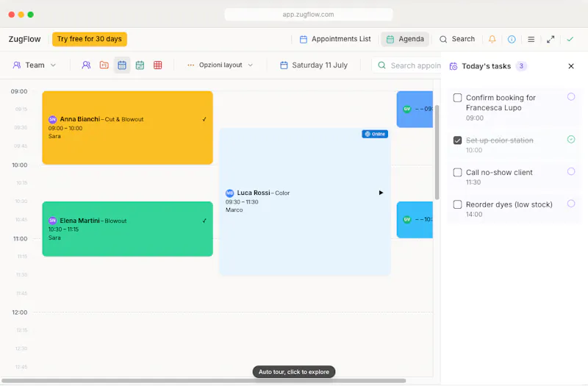Viewport: 588px width, 386px height.
Task: Click Auto tour, click to explore pill
Action: tap(294, 372)
